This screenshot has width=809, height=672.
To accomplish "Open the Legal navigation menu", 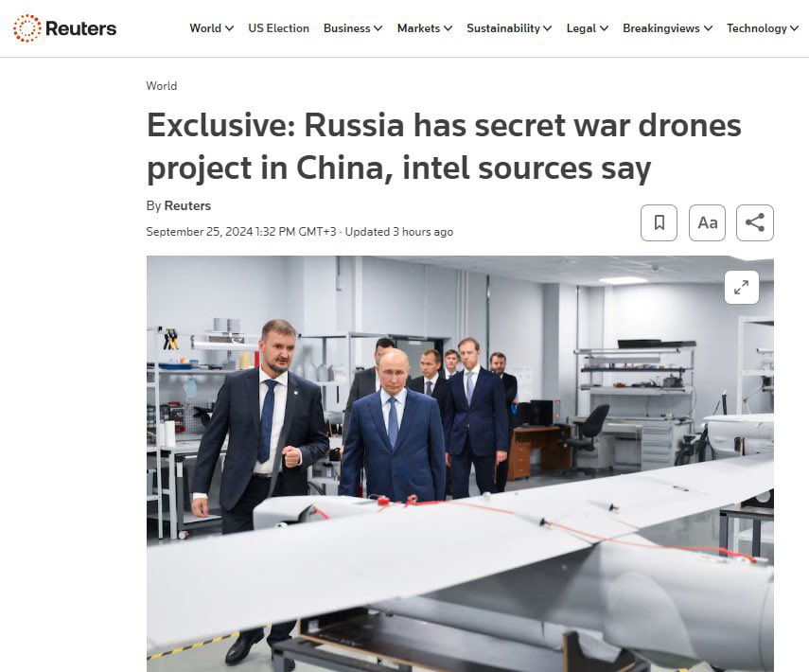I will point(588,28).
